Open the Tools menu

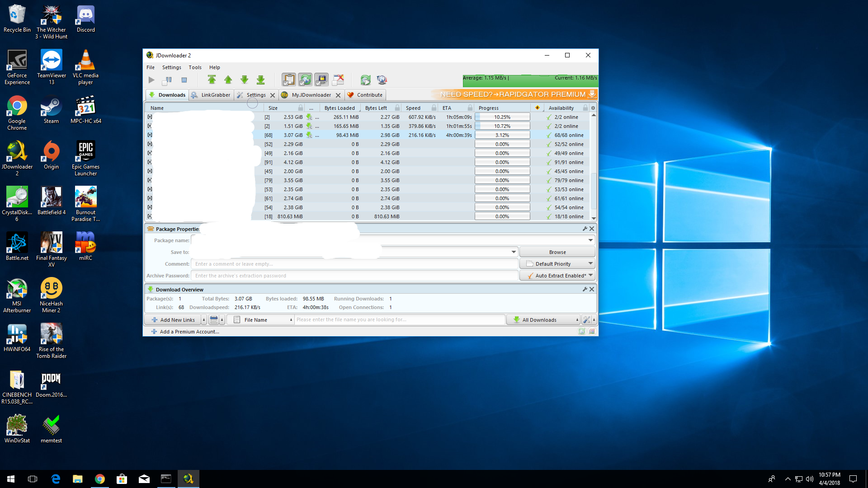(195, 67)
